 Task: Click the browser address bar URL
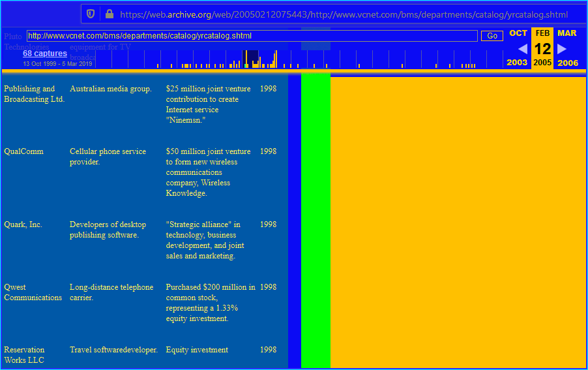pyautogui.click(x=344, y=14)
